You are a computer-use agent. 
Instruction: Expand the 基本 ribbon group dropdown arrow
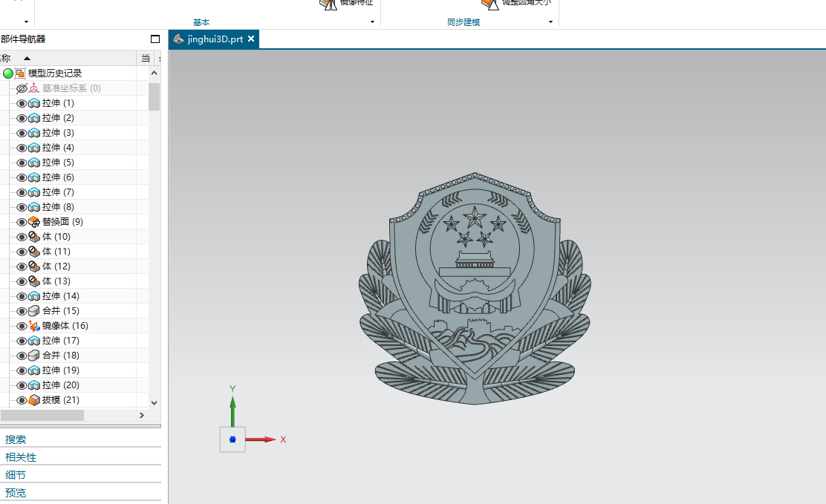pos(372,22)
